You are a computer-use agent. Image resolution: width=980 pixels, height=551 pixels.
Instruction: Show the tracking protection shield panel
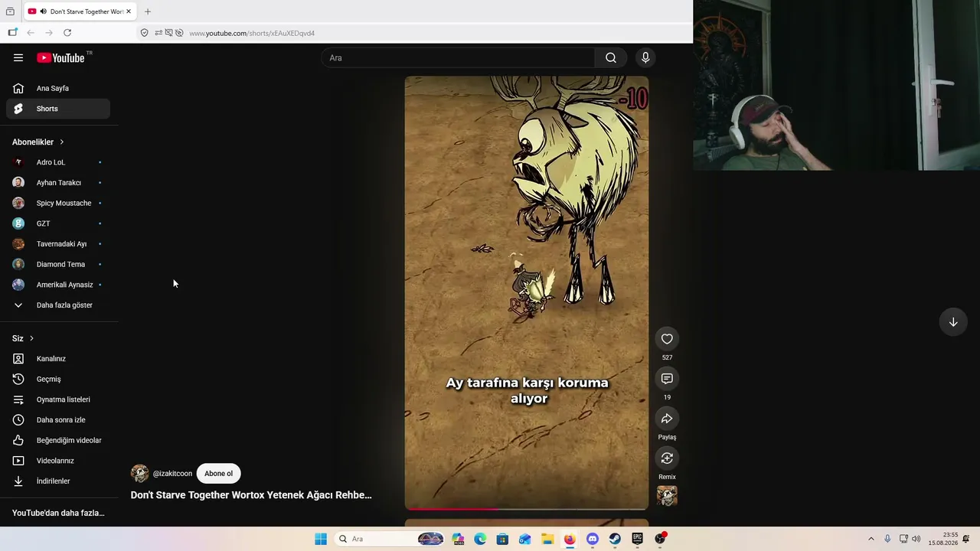click(144, 33)
